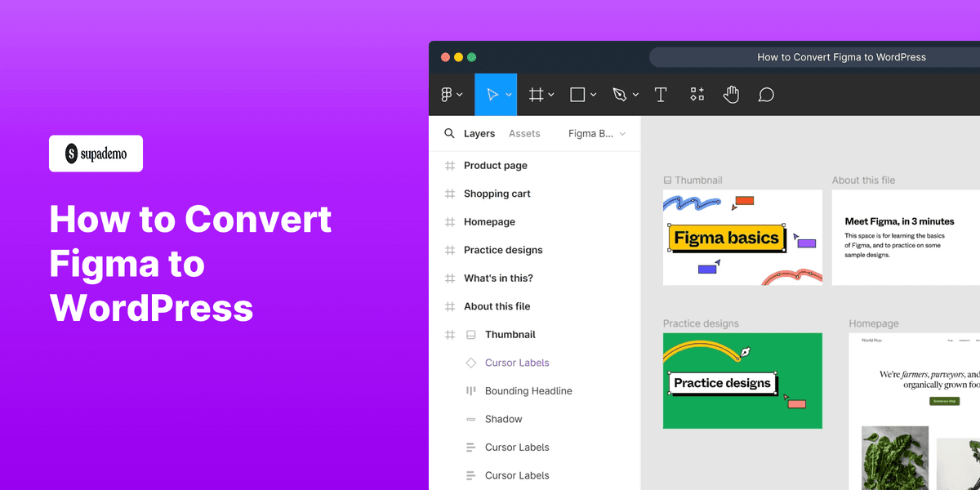Open the Figma main menu
The height and width of the screenshot is (490, 980).
point(448,94)
